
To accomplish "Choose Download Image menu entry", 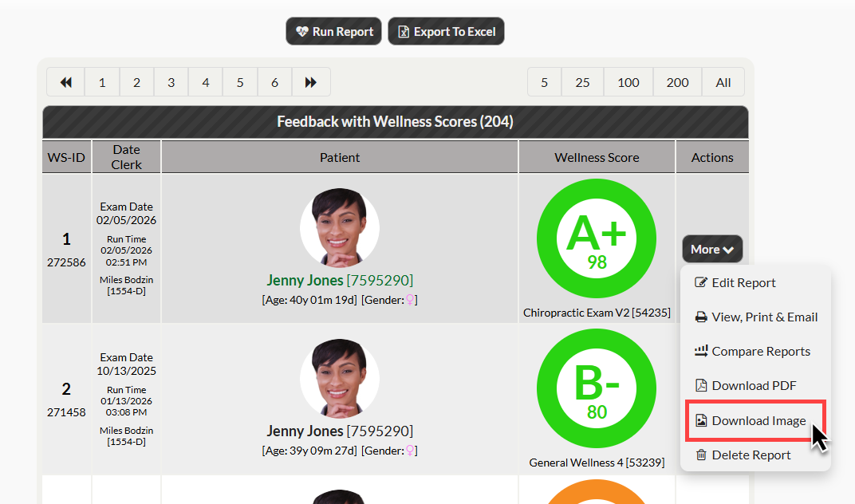I will [x=756, y=420].
